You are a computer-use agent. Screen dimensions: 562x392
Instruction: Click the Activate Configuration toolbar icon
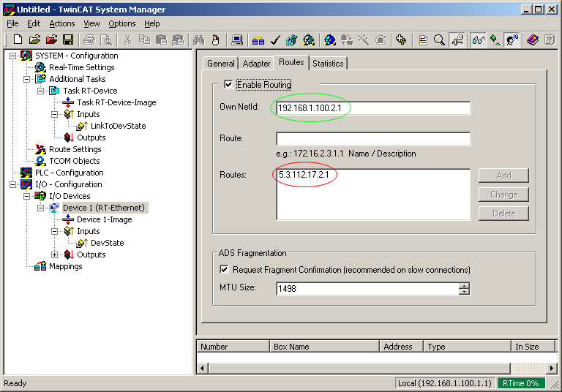point(292,39)
